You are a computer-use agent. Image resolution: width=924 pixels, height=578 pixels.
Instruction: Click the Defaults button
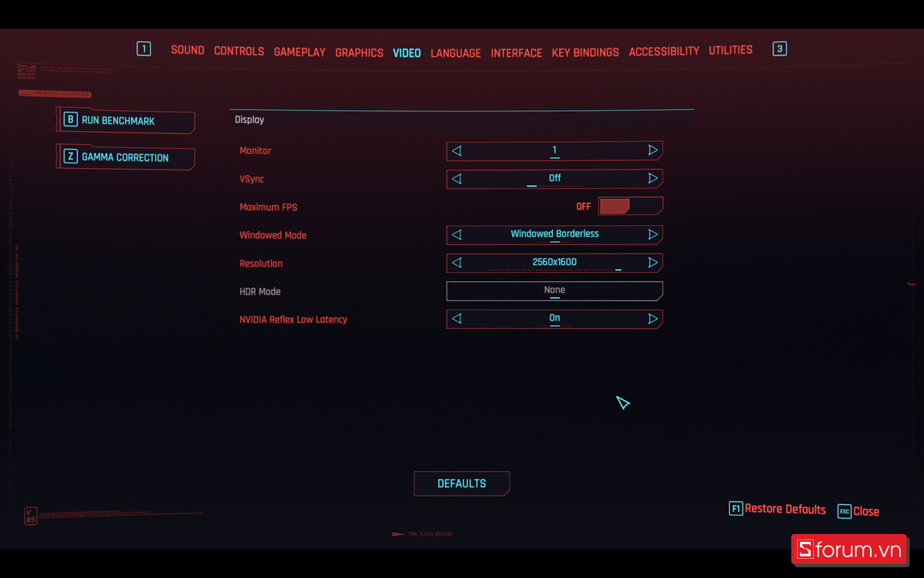point(462,483)
